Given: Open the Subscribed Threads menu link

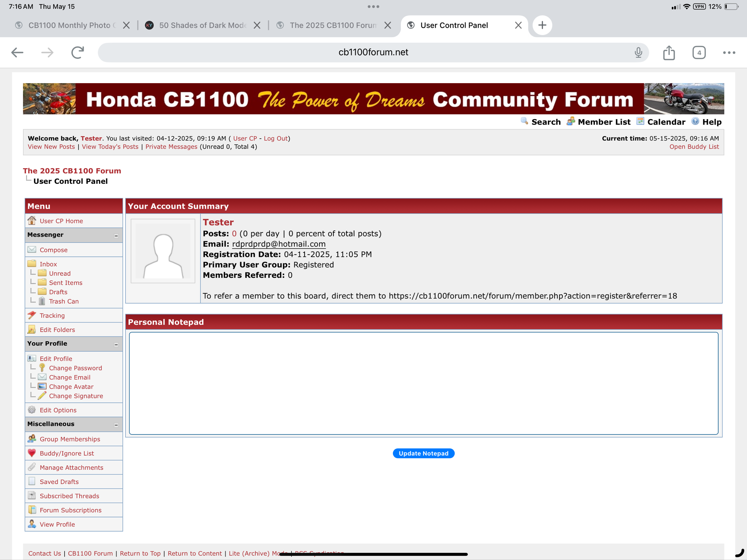Looking at the screenshot, I should click(69, 496).
